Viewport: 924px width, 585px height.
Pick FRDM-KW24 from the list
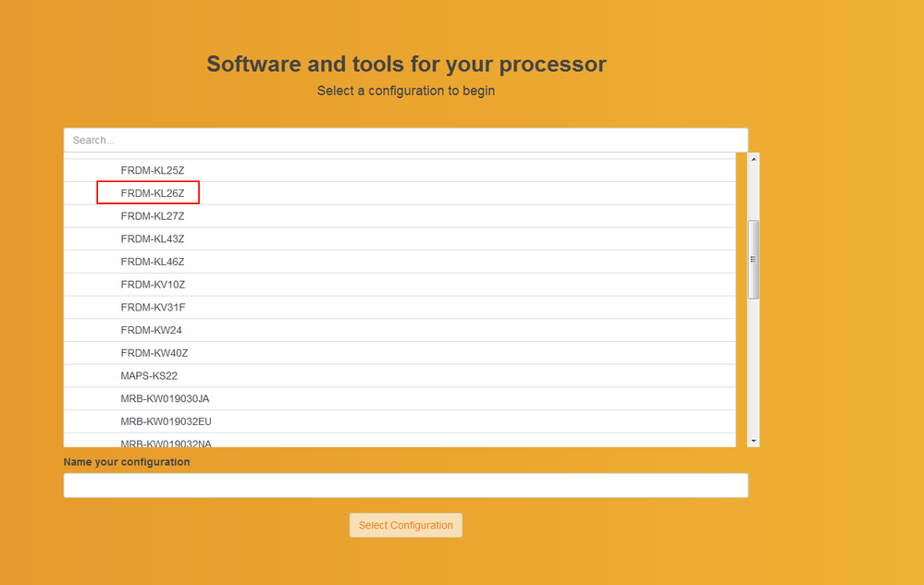[400, 330]
